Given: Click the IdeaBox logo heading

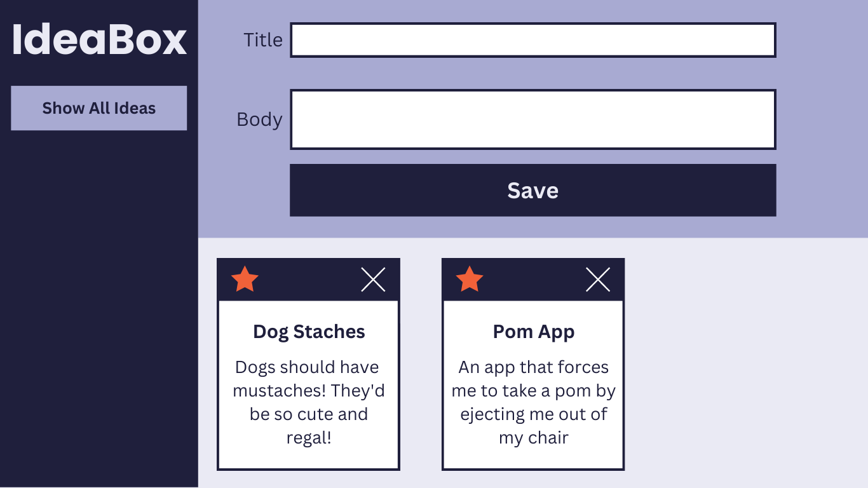Looking at the screenshot, I should coord(99,39).
